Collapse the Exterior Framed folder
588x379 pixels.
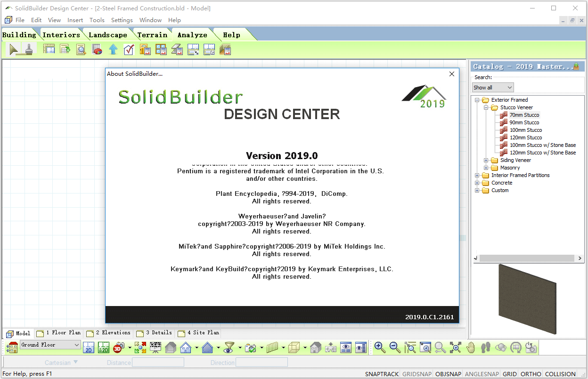pos(477,100)
